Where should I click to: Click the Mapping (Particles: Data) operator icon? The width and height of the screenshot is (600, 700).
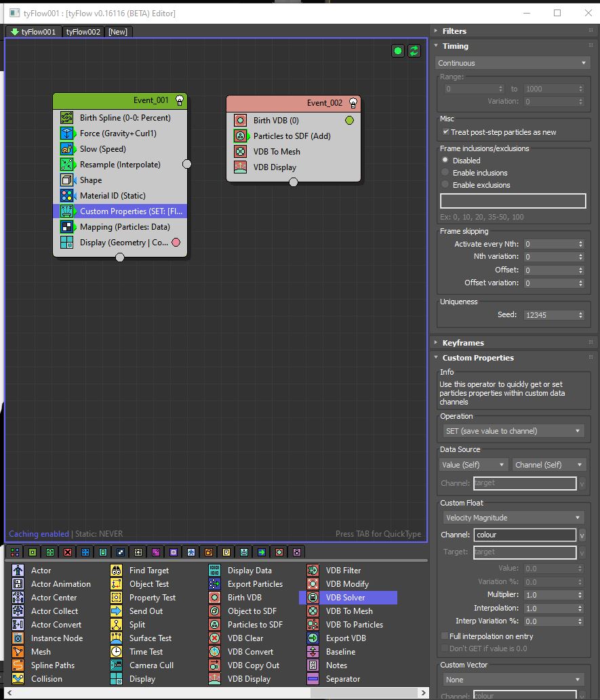pyautogui.click(x=66, y=227)
